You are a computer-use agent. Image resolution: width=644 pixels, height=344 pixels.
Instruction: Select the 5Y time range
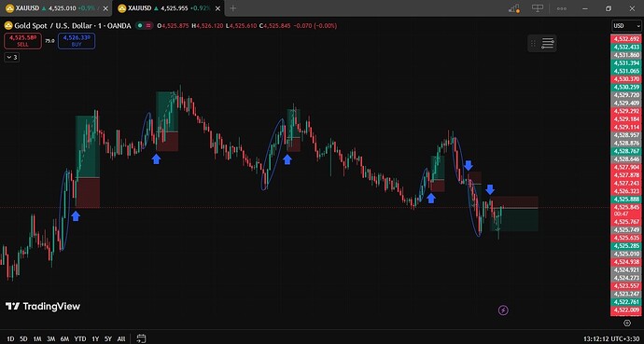click(x=108, y=339)
